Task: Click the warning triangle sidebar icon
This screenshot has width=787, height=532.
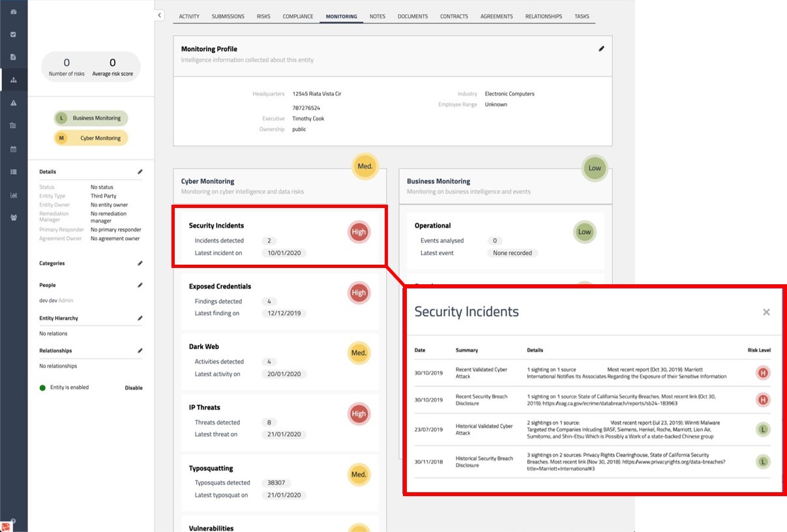Action: [x=14, y=103]
